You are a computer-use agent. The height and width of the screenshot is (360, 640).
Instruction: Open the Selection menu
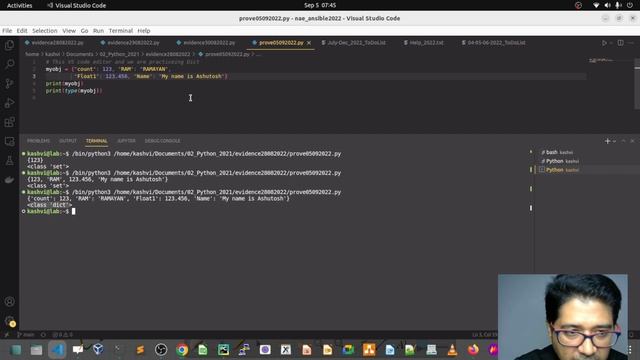point(44,31)
